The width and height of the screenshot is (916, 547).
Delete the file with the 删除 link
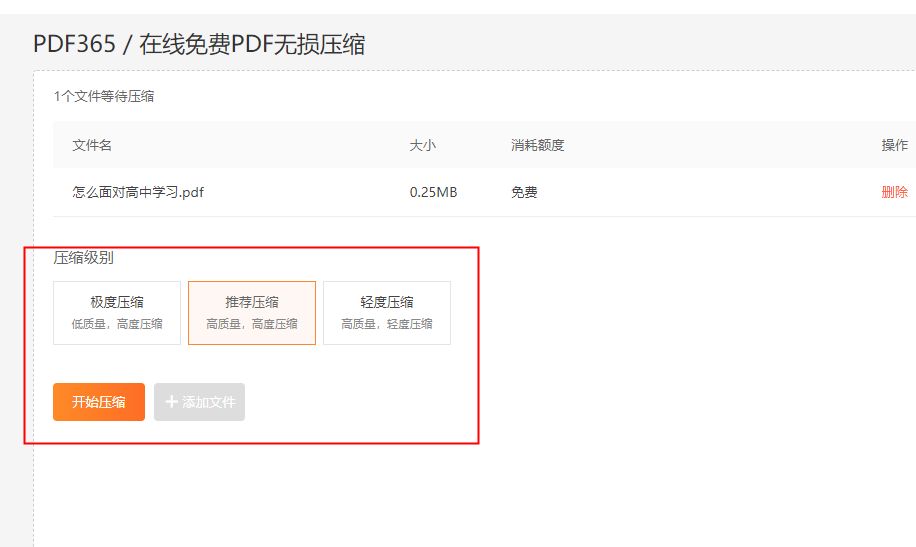[894, 192]
